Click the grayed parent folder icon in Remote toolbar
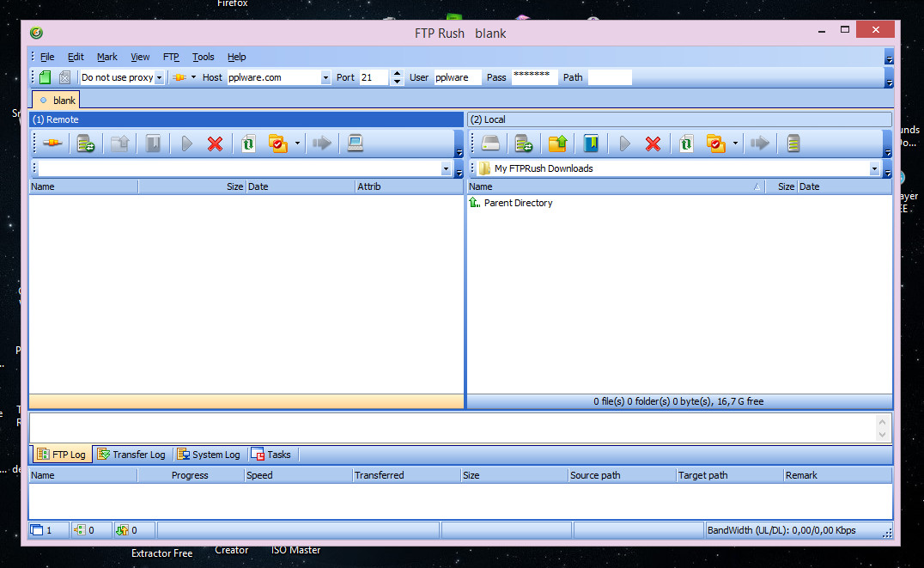924x568 pixels. point(119,144)
